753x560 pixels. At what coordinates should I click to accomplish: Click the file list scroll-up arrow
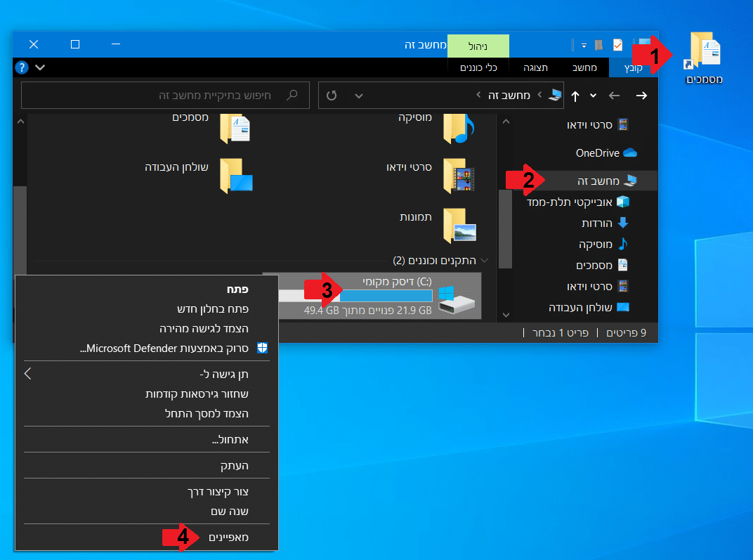tap(20, 122)
